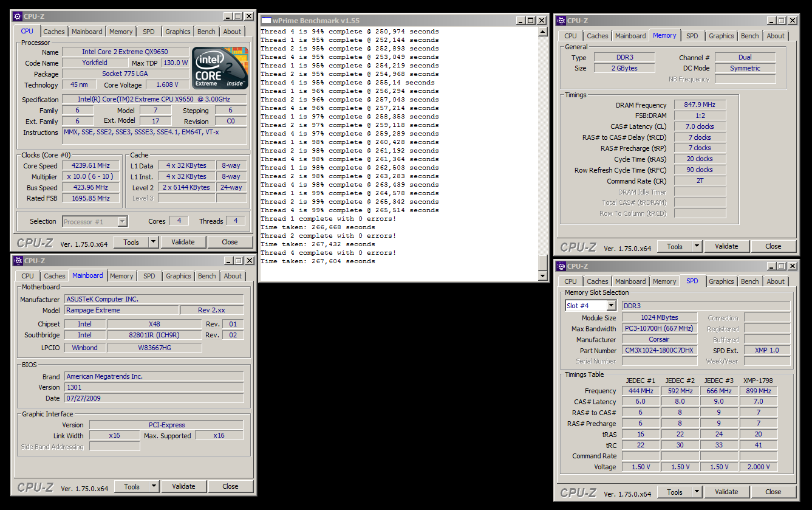Click Close button in Mainboard window

[x=230, y=486]
